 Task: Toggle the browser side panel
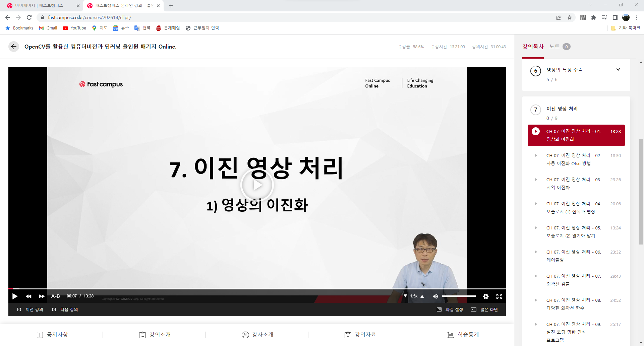pyautogui.click(x=615, y=17)
